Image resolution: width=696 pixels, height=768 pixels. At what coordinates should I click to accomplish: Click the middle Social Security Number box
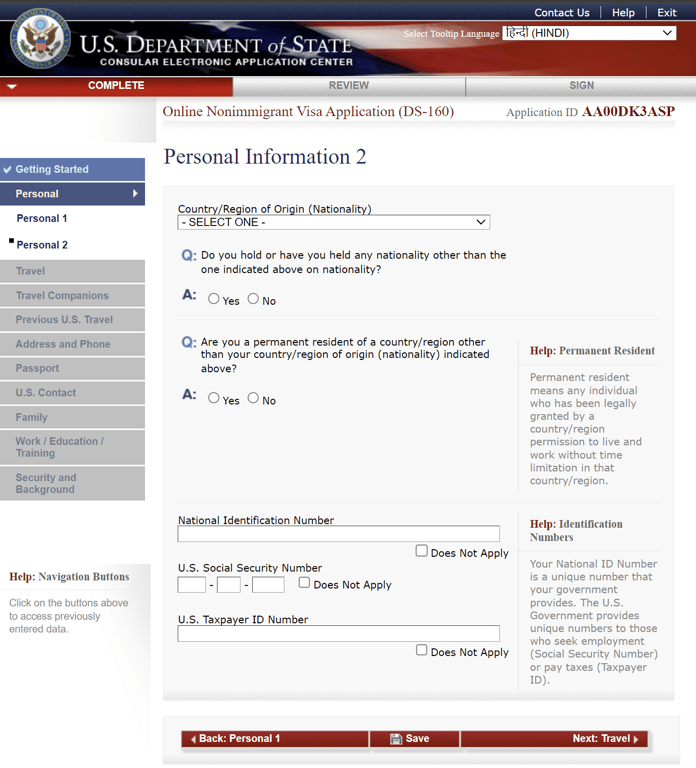click(x=229, y=585)
